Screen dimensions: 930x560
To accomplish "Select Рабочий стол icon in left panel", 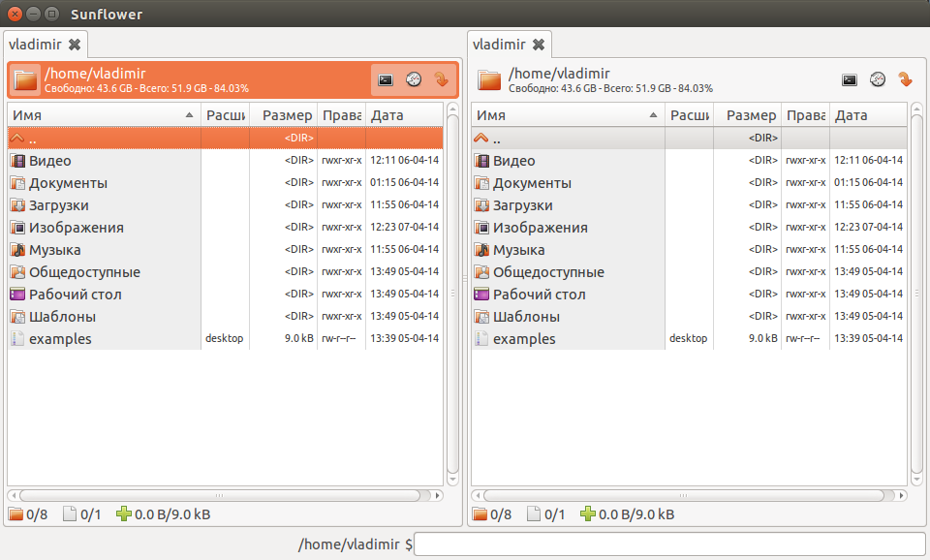I will (18, 295).
